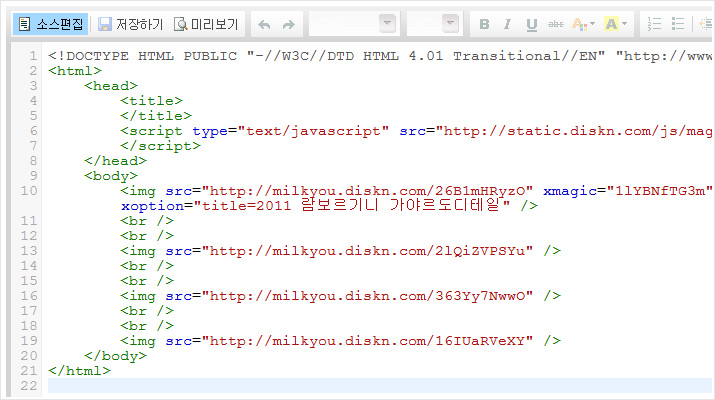The image size is (715, 400).
Task: Click the text background color icon
Action: pyautogui.click(x=611, y=24)
